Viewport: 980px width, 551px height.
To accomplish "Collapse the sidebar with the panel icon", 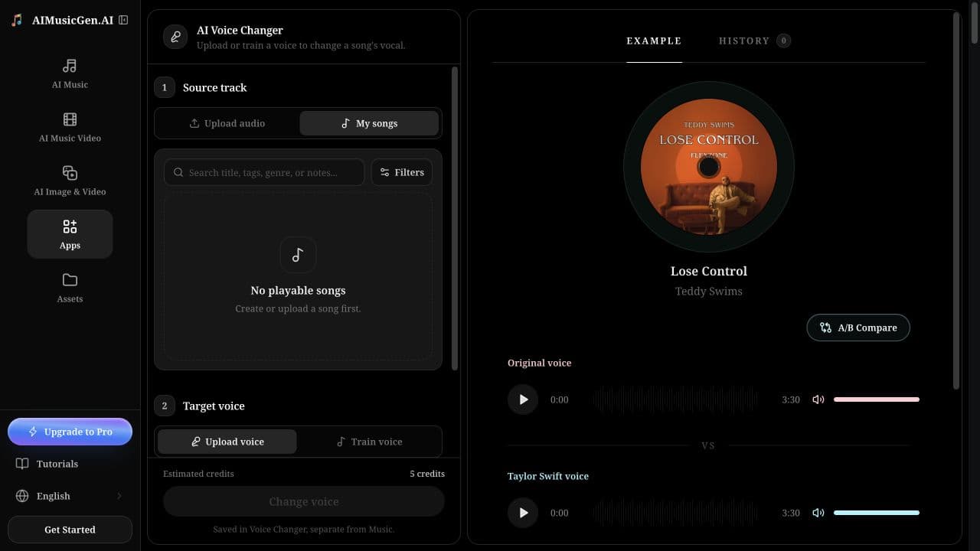I will click(x=123, y=20).
